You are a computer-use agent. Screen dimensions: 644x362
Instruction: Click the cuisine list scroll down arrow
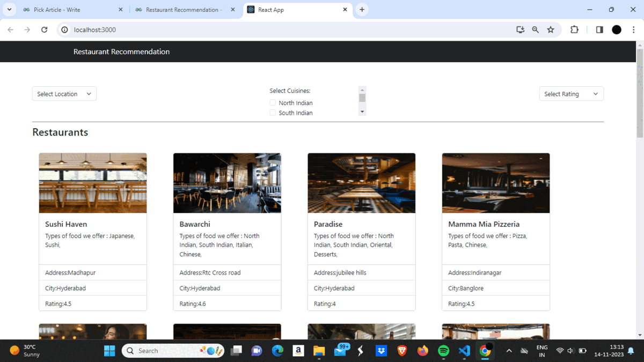pos(362,112)
